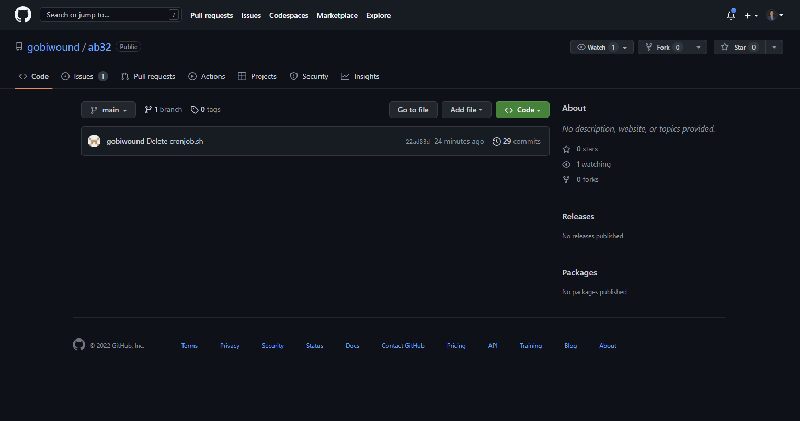
Task: Open the Delete cronjob.sh commit message
Action: tap(174, 141)
